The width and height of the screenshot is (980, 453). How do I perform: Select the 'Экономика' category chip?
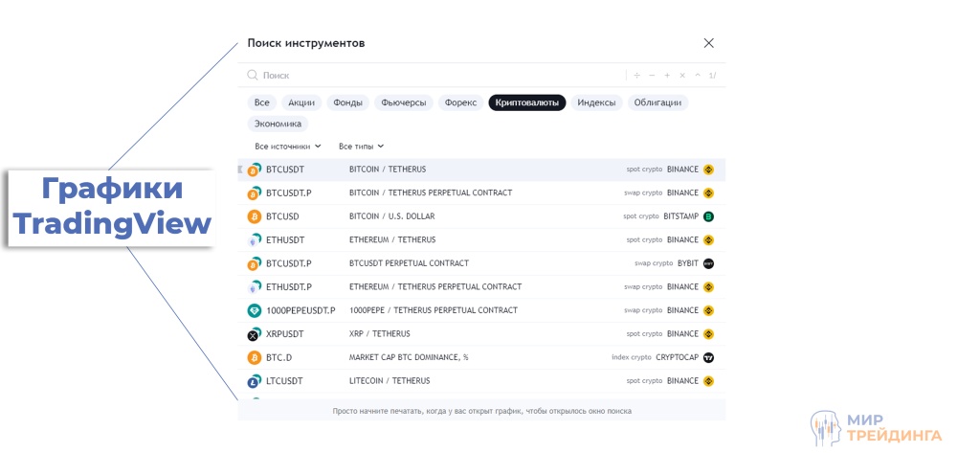click(278, 124)
